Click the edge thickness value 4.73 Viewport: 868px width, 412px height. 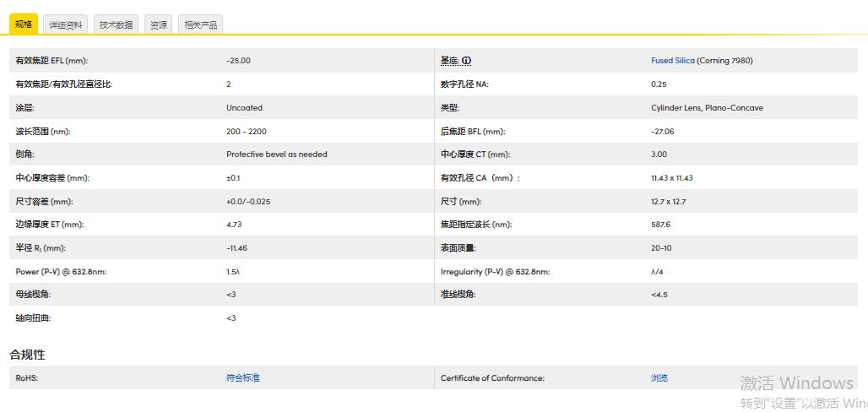[234, 225]
